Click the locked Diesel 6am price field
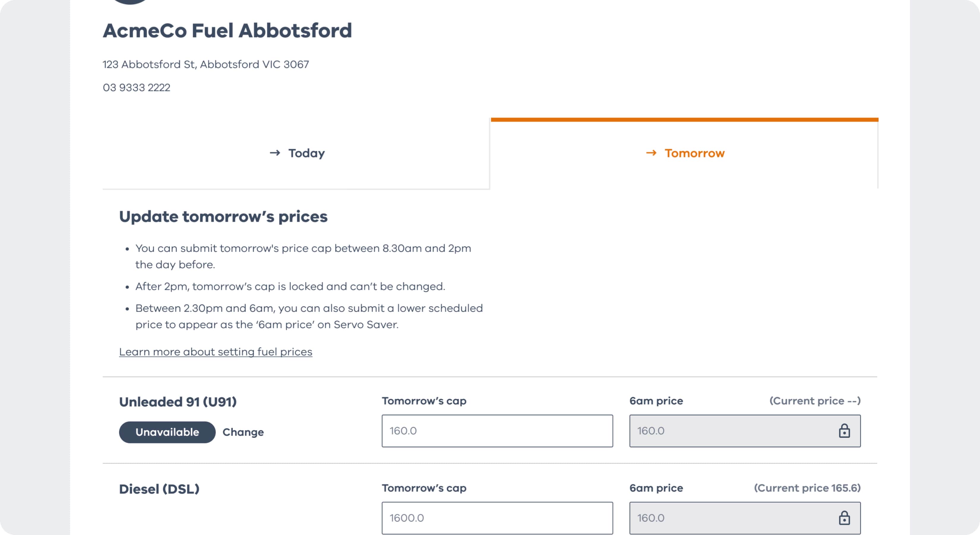Image resolution: width=980 pixels, height=535 pixels. click(x=731, y=518)
